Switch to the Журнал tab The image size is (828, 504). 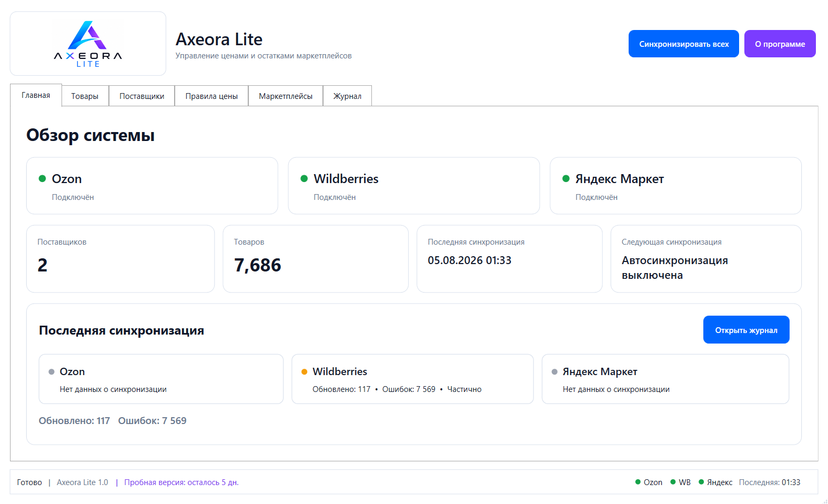(x=347, y=96)
